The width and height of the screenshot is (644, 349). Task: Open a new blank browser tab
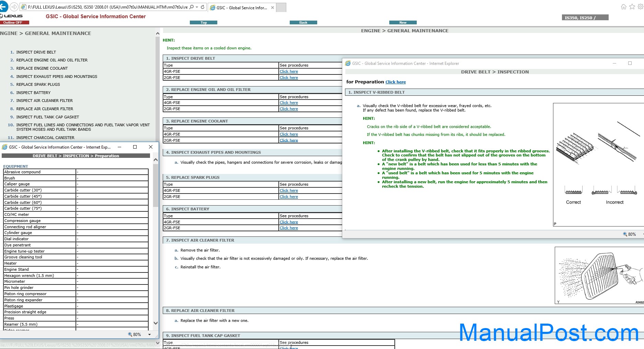[x=281, y=8]
